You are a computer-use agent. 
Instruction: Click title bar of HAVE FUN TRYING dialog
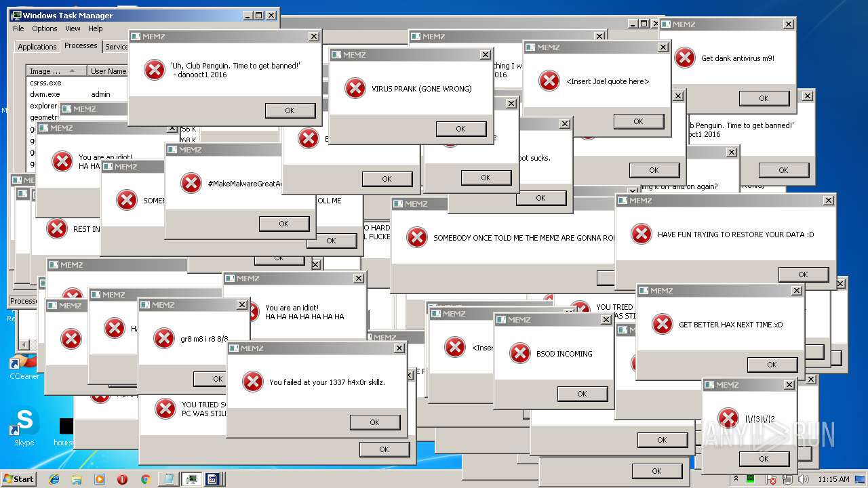(726, 201)
